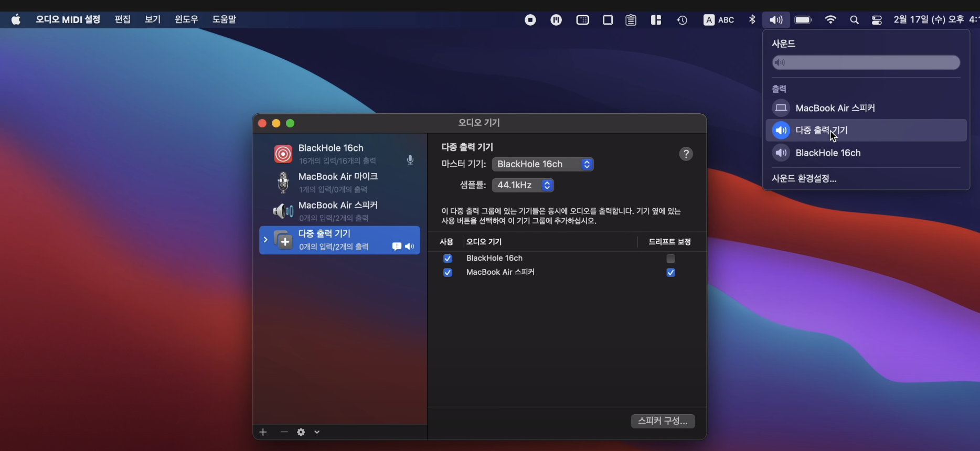Image resolution: width=980 pixels, height=451 pixels.
Task: Click BlackHole 16ch speaker icon in sound menu
Action: pyautogui.click(x=781, y=153)
